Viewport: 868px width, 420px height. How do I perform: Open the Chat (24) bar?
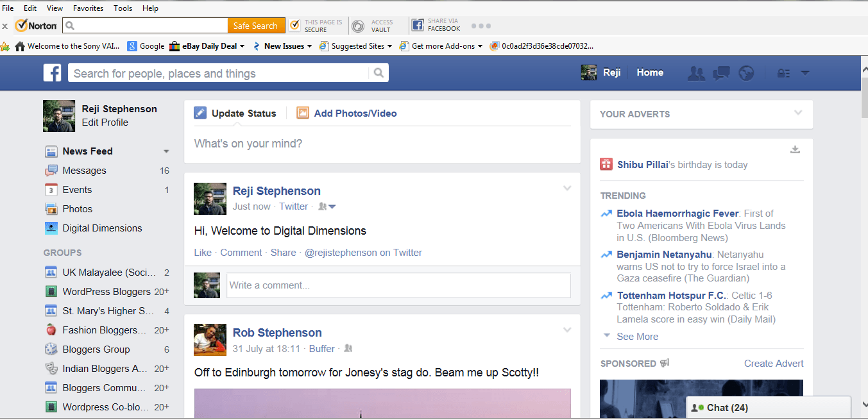coord(769,408)
